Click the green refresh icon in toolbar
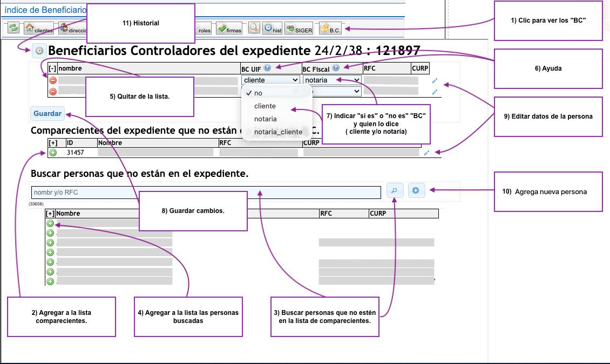This screenshot has height=364, width=610. click(13, 29)
